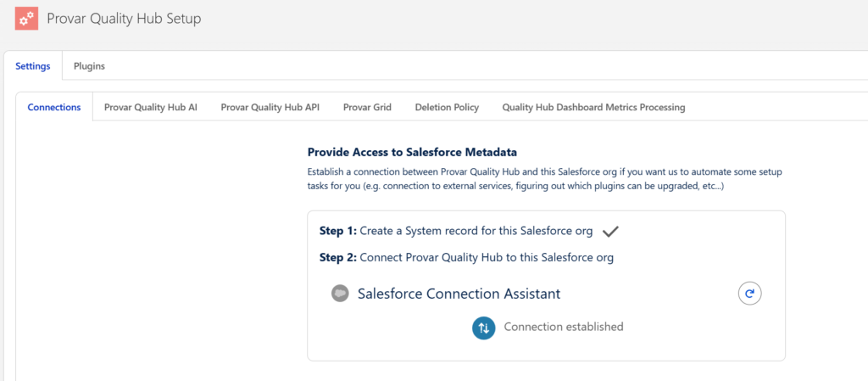
Task: Click the "Provar Quality Hub Setup" page title
Action: tap(124, 18)
